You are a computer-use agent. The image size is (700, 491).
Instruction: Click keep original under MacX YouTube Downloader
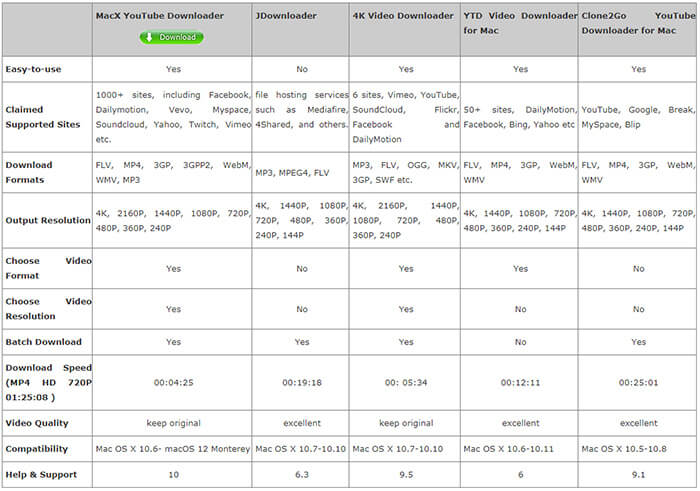tap(174, 423)
